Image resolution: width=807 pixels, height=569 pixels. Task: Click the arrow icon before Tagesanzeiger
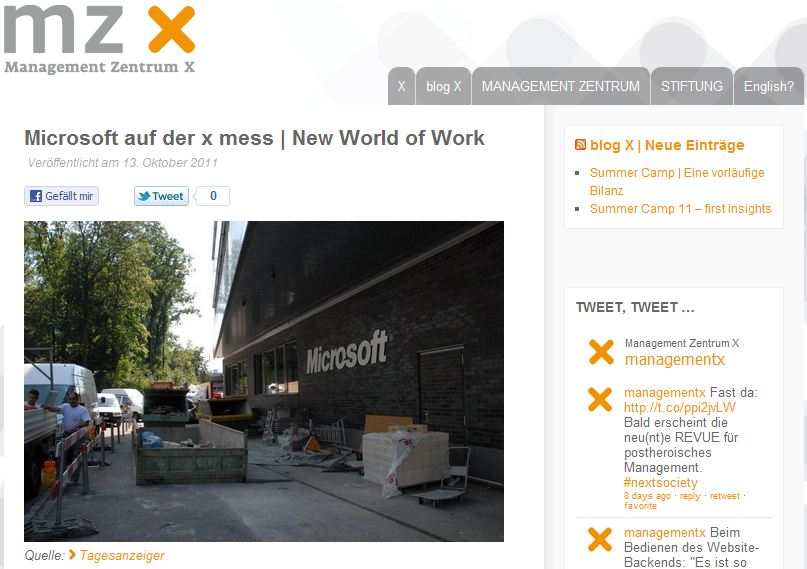pyautogui.click(x=72, y=555)
